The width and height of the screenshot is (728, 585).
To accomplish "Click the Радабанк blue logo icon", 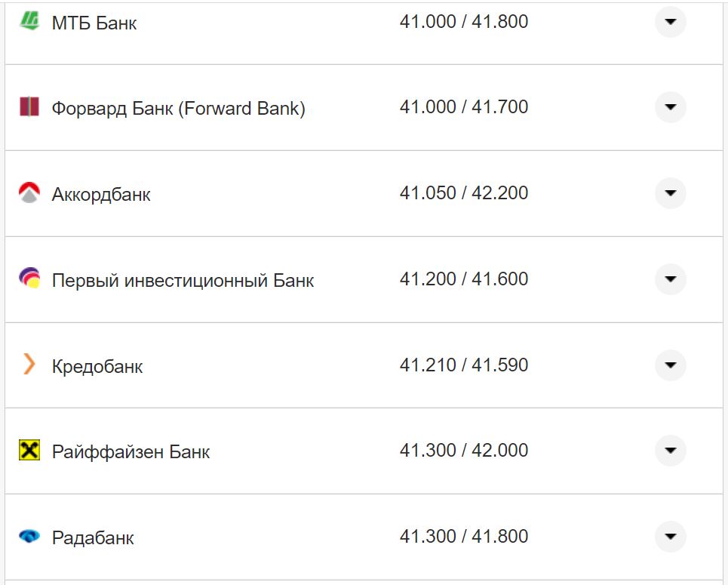I will tap(29, 537).
